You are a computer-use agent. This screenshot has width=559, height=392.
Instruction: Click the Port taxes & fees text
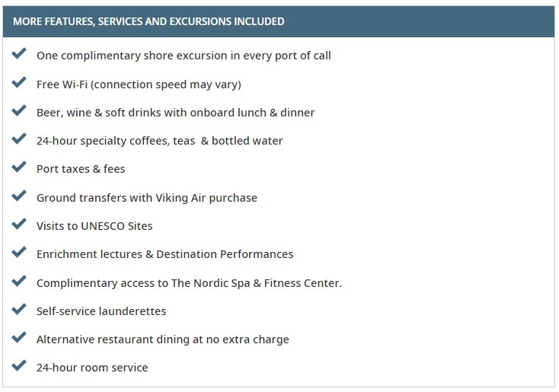pyautogui.click(x=81, y=169)
